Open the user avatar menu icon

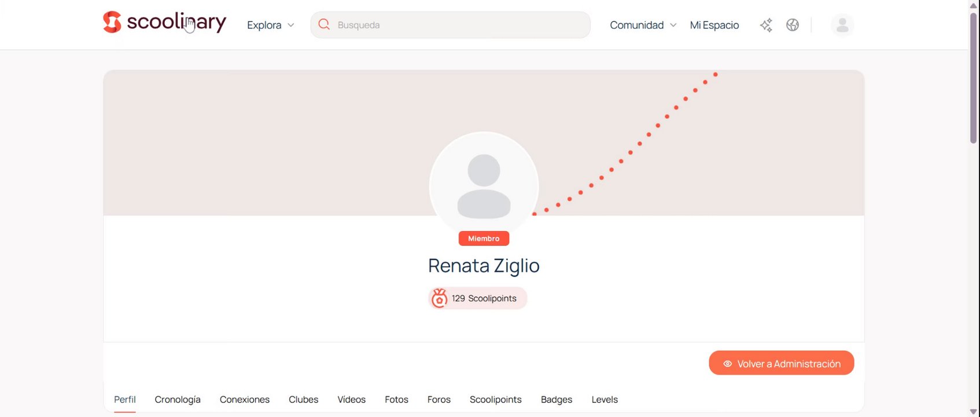coord(842,25)
